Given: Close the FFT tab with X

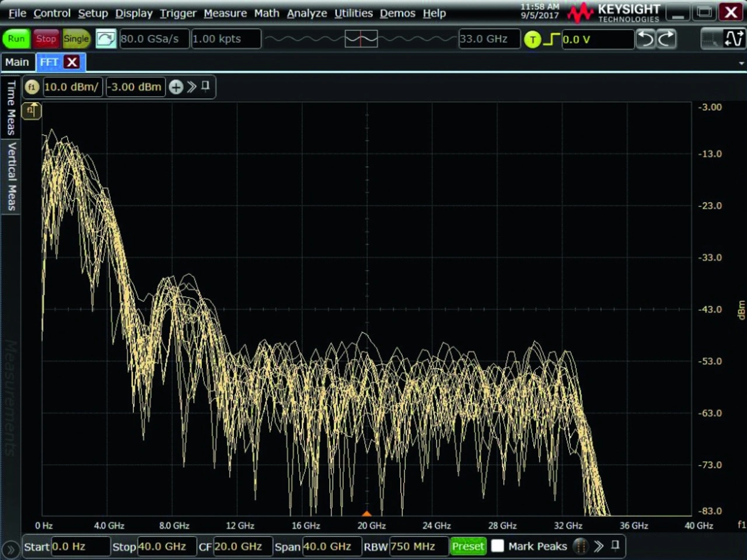Looking at the screenshot, I should (x=72, y=62).
